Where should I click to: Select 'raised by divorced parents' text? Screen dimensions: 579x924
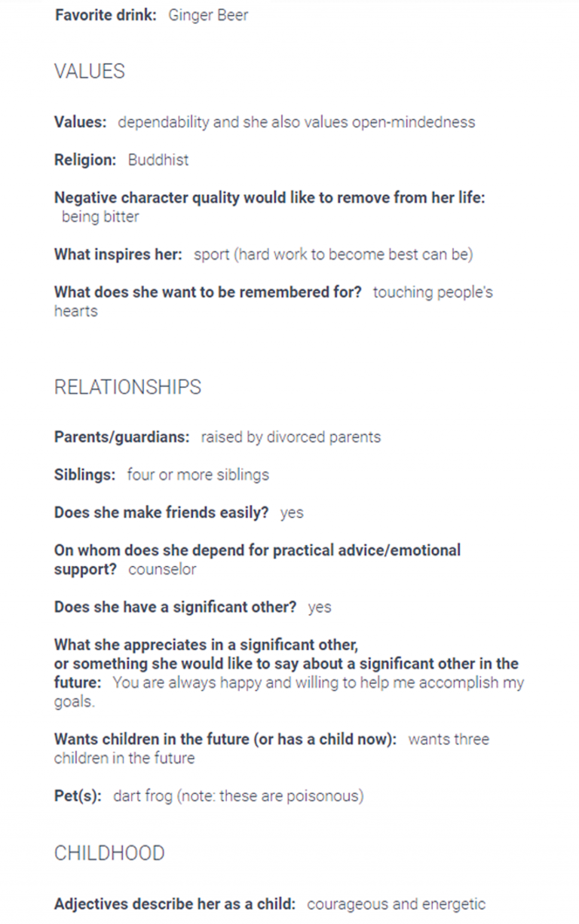pos(291,437)
